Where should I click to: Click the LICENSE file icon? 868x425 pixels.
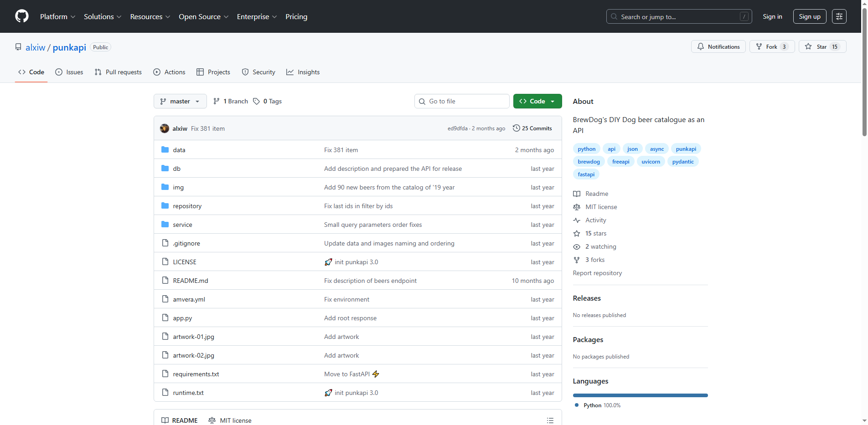pos(165,262)
